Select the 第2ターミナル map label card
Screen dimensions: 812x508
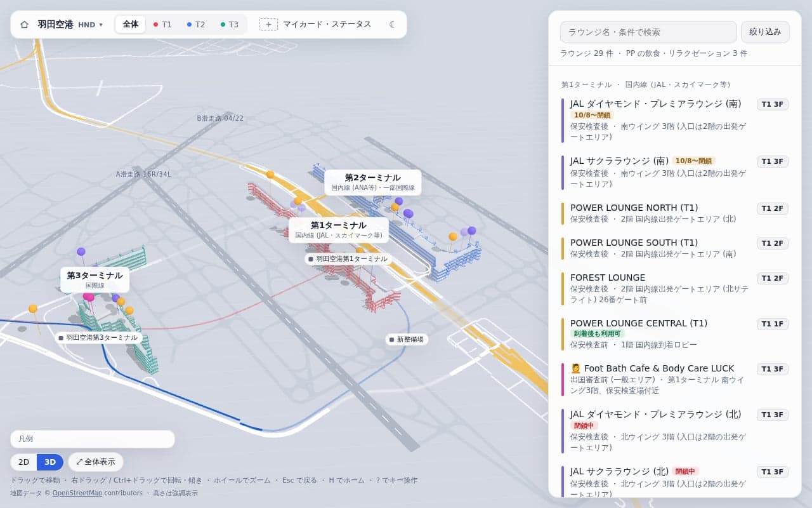pos(373,182)
